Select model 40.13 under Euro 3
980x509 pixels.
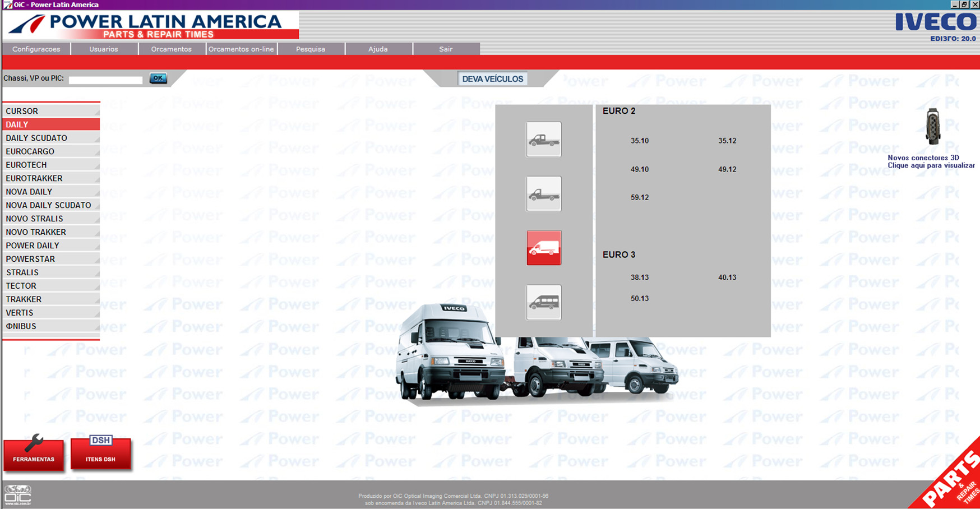click(x=727, y=277)
